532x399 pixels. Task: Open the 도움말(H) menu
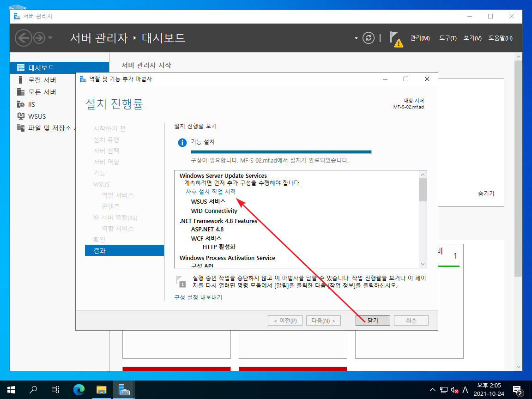501,38
